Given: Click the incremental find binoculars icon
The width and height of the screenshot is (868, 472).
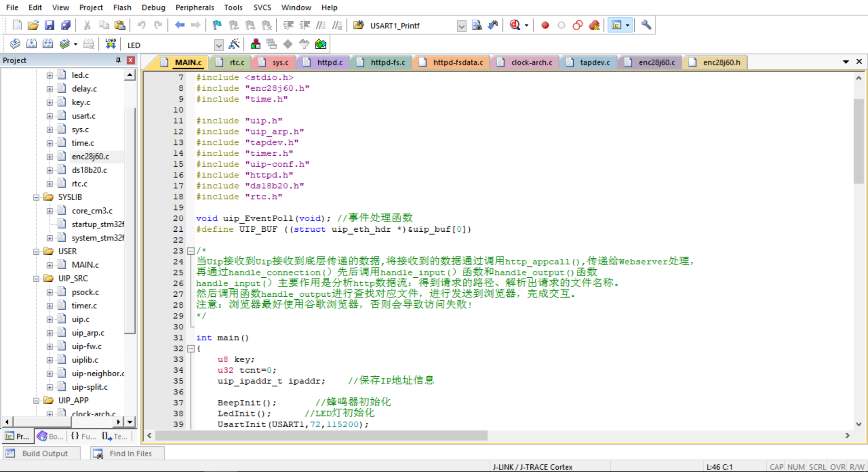Looking at the screenshot, I should pos(493,25).
